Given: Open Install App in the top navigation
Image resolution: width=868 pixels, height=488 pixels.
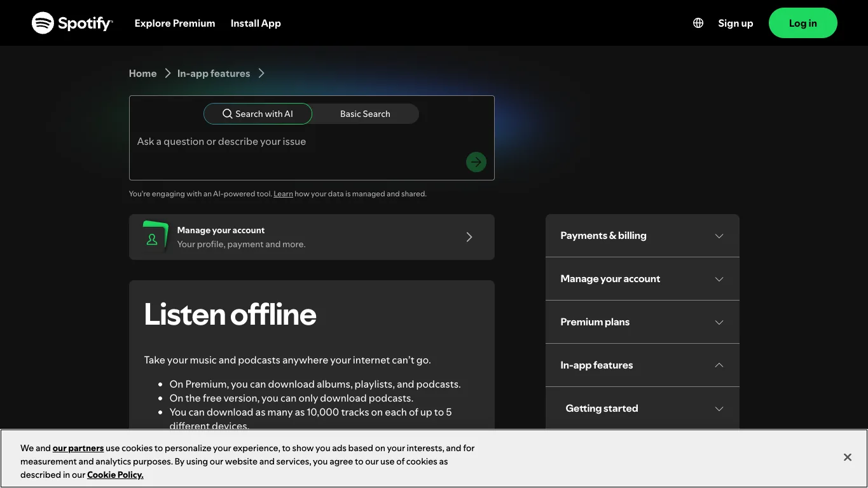Looking at the screenshot, I should [x=256, y=23].
